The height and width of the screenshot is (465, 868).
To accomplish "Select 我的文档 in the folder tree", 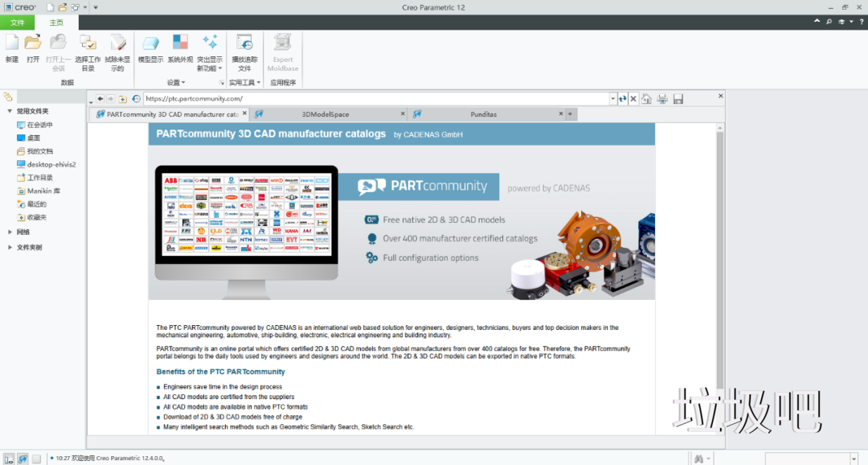I will point(39,151).
